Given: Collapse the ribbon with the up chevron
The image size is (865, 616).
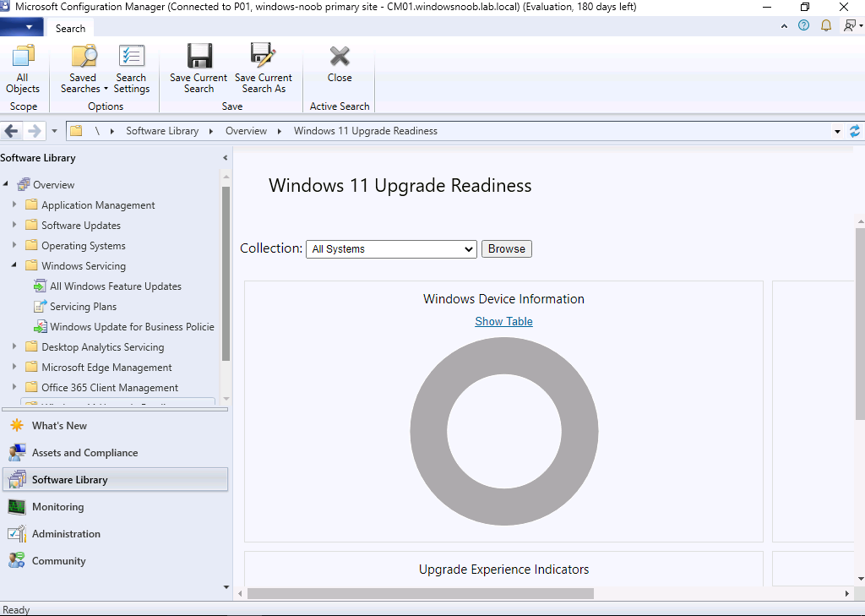Looking at the screenshot, I should click(784, 26).
